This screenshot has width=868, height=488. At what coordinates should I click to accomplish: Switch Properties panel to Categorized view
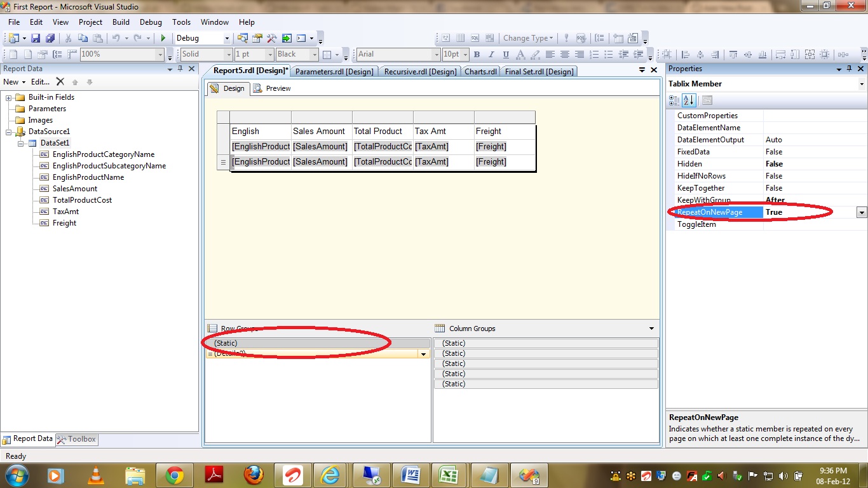click(x=674, y=100)
